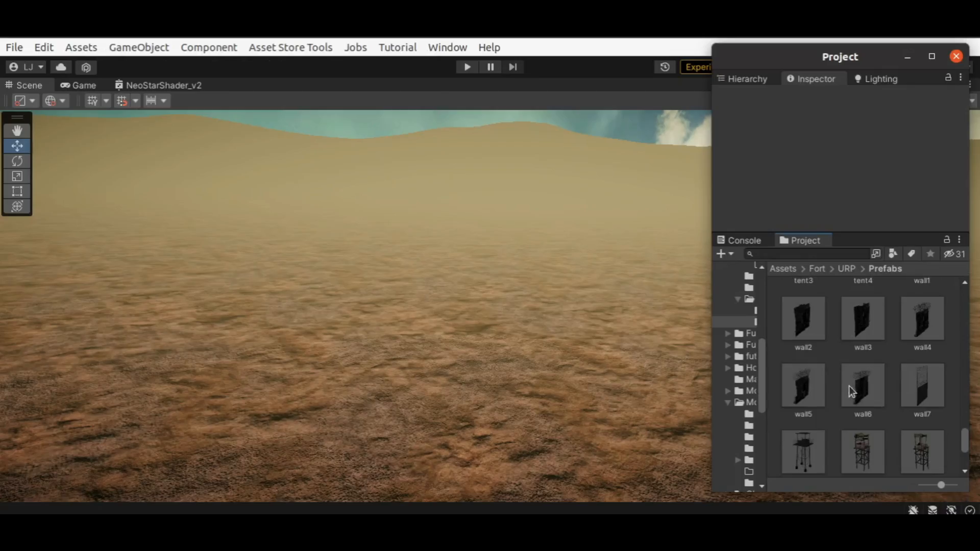Image resolution: width=980 pixels, height=551 pixels.
Task: Select the Move tool in scene toolbar
Action: (x=17, y=146)
